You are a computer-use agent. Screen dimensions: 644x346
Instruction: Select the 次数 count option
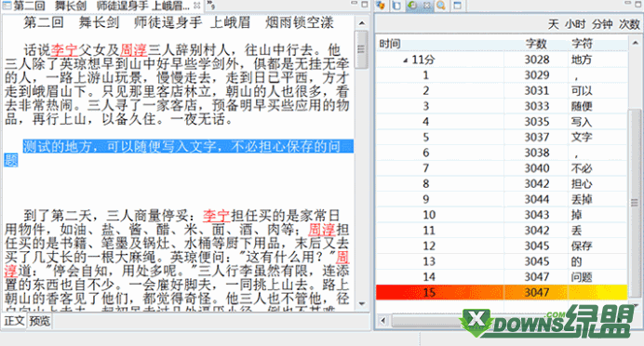pos(629,24)
